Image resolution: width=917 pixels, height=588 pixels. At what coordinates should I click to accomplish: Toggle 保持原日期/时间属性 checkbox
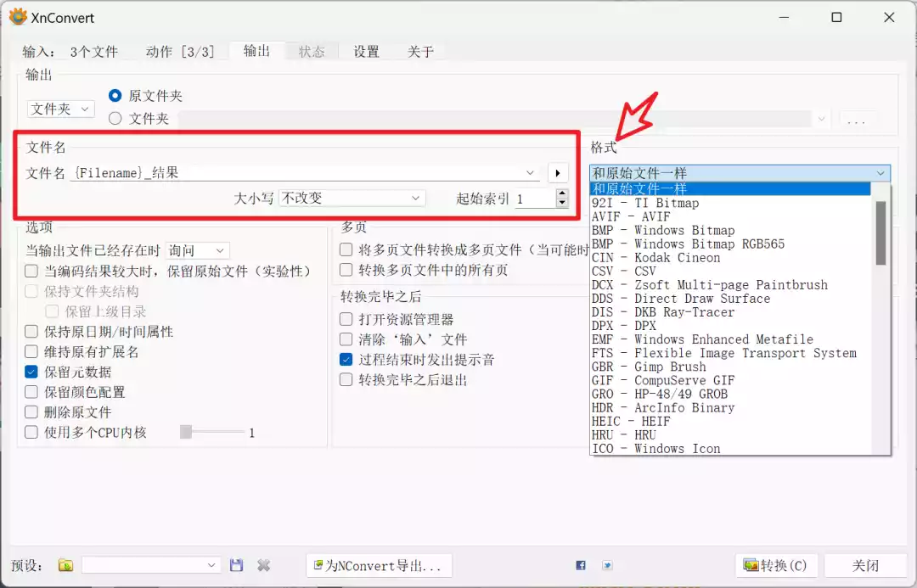tap(31, 332)
